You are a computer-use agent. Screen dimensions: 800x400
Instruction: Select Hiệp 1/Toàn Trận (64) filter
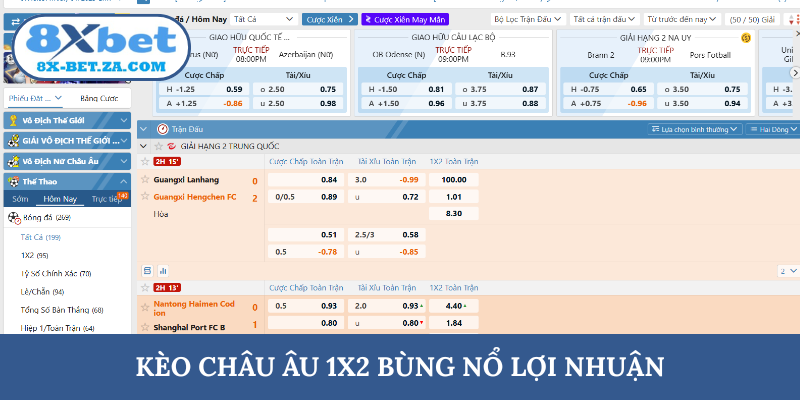click(x=57, y=328)
